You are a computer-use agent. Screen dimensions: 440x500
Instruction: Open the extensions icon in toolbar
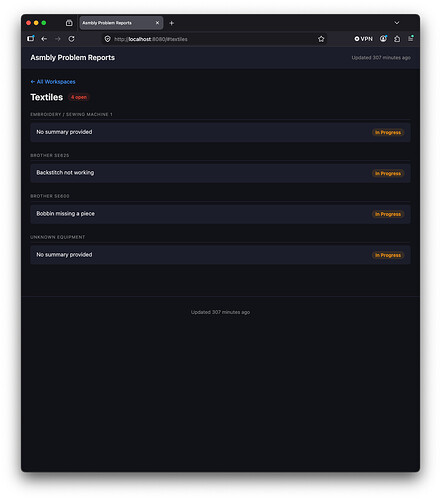[397, 39]
